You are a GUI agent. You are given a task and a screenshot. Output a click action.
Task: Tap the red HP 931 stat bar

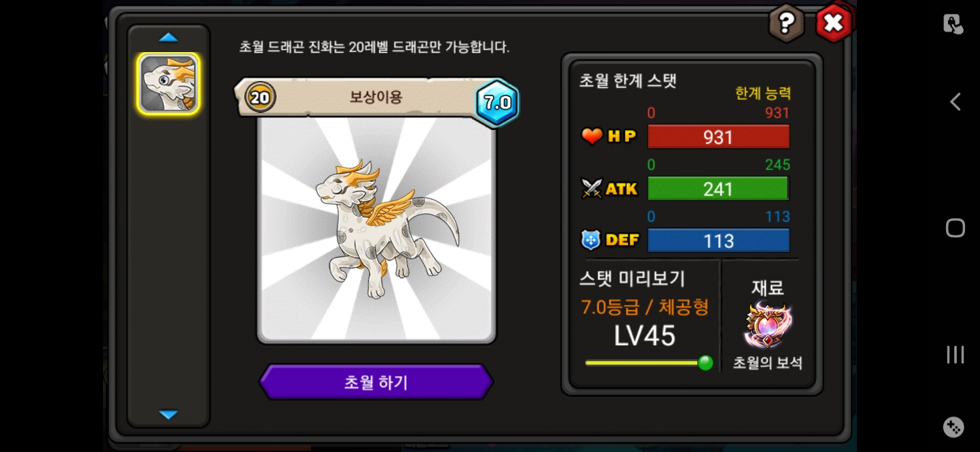(718, 137)
